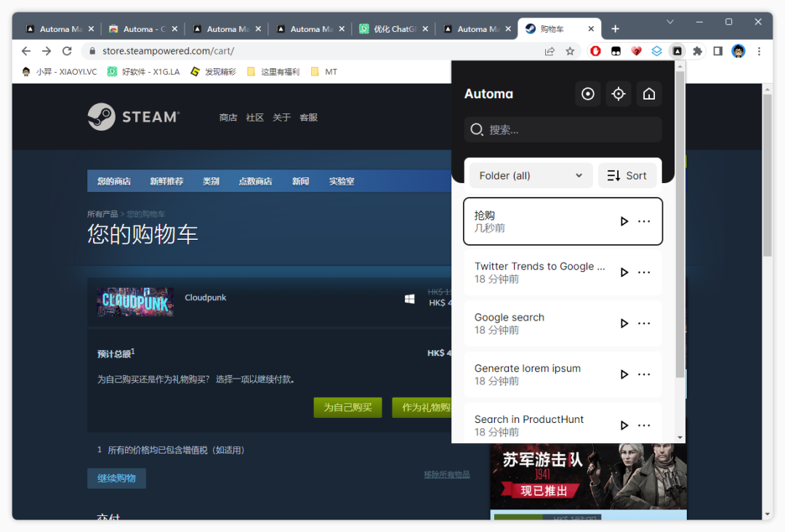The height and width of the screenshot is (532, 785).
Task: Open tab search dropdown arrow
Action: [x=670, y=22]
